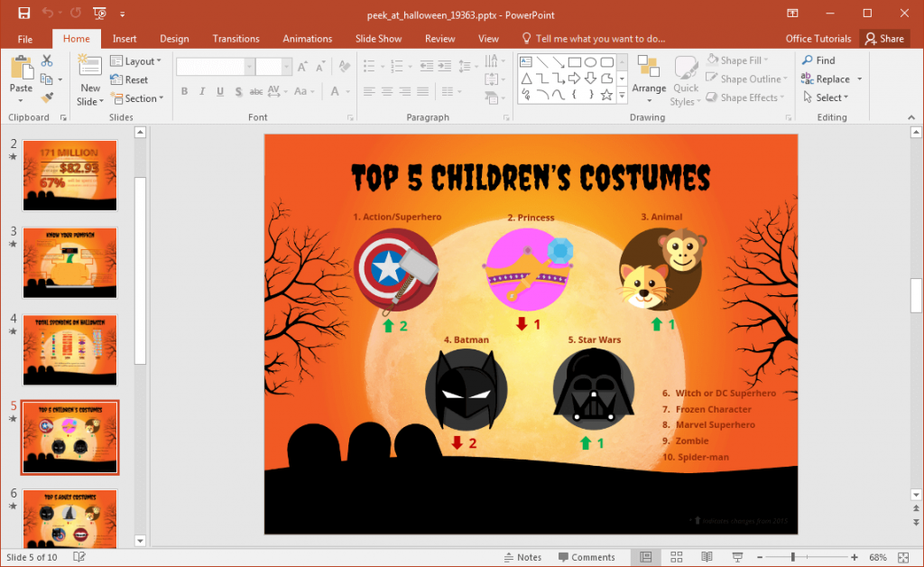924x567 pixels.
Task: Select the Rectangle shape tool
Action: (x=574, y=62)
